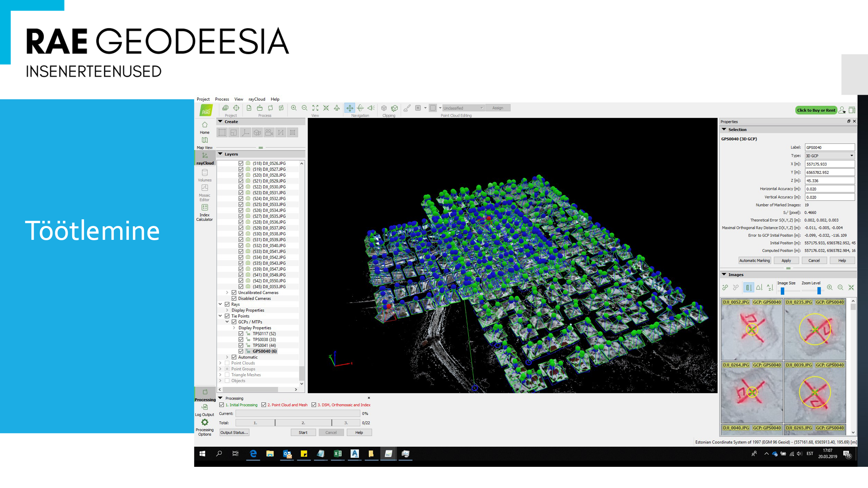Open Processing Options gear icon

205,422
